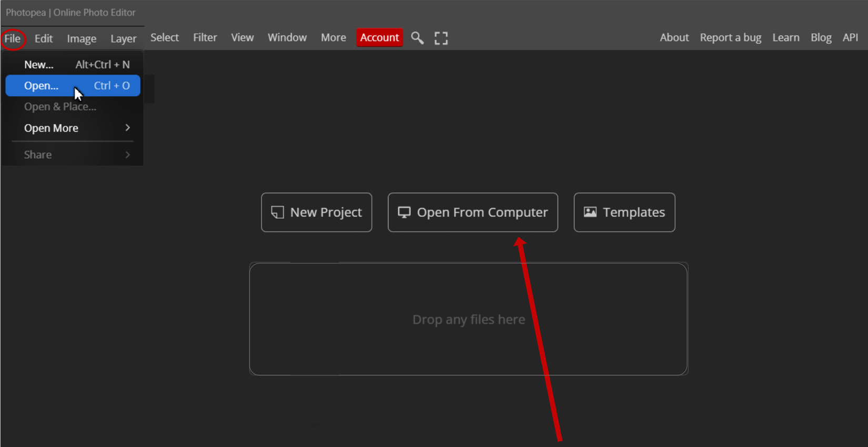Image resolution: width=868 pixels, height=447 pixels.
Task: Open the View menu
Action: click(243, 37)
